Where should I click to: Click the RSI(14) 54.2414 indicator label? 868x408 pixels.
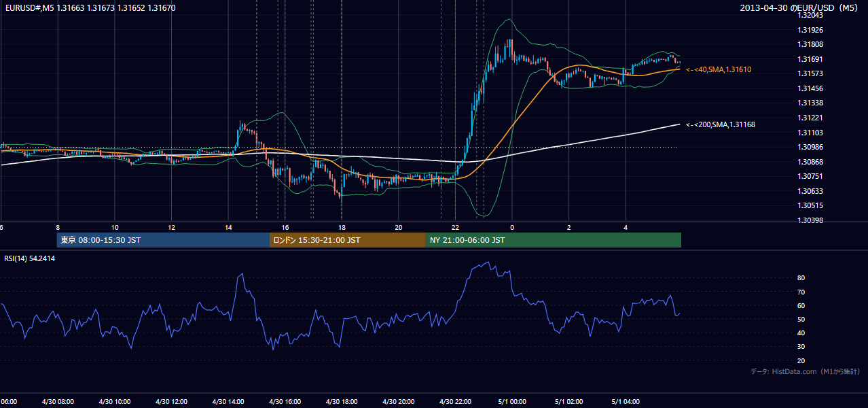click(29, 258)
